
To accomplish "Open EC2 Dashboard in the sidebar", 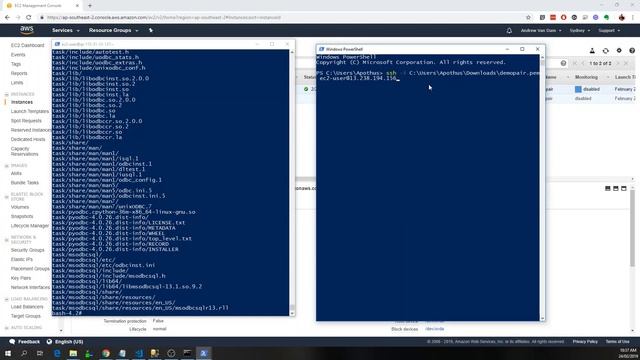I will click(27, 45).
